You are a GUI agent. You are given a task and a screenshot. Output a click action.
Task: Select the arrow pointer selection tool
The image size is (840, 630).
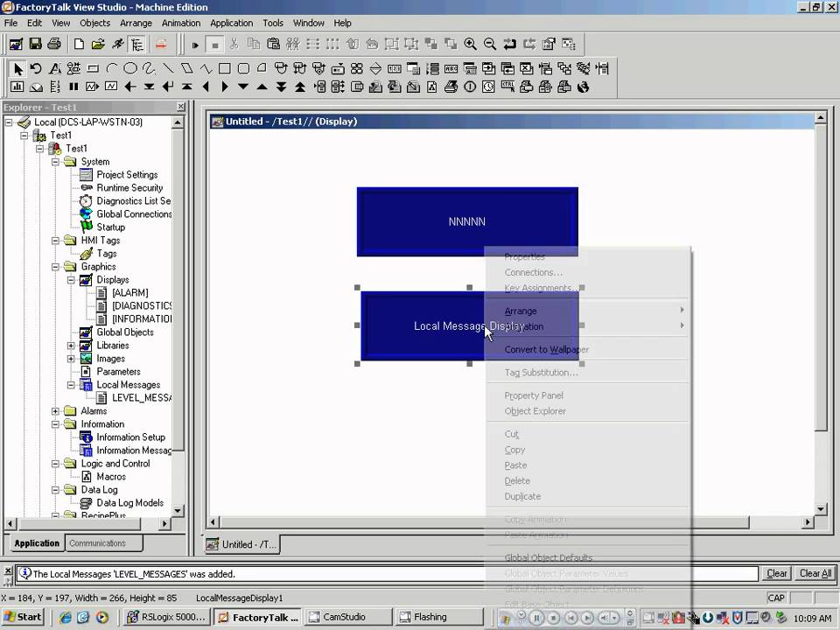[17, 68]
